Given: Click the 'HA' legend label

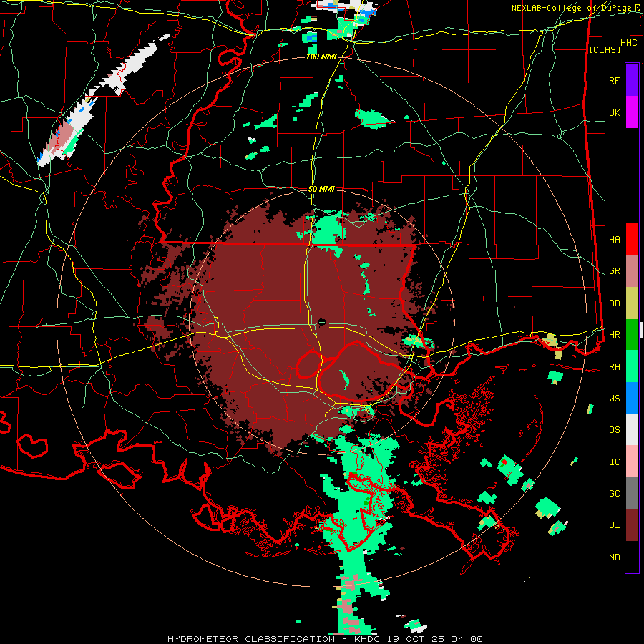Looking at the screenshot, I should click(x=614, y=240).
